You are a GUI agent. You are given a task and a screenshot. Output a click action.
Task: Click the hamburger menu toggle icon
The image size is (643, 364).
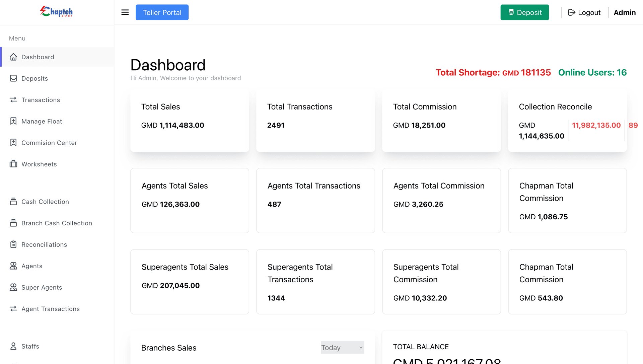point(125,12)
